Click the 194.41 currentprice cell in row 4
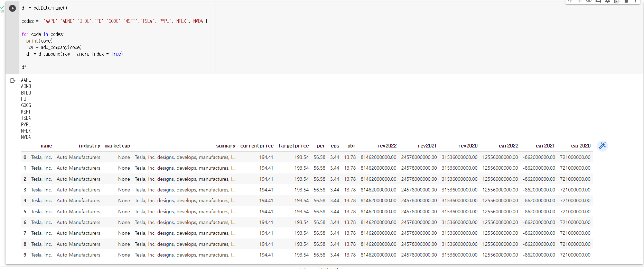Image resolution: width=644 pixels, height=269 pixels. tap(266, 200)
